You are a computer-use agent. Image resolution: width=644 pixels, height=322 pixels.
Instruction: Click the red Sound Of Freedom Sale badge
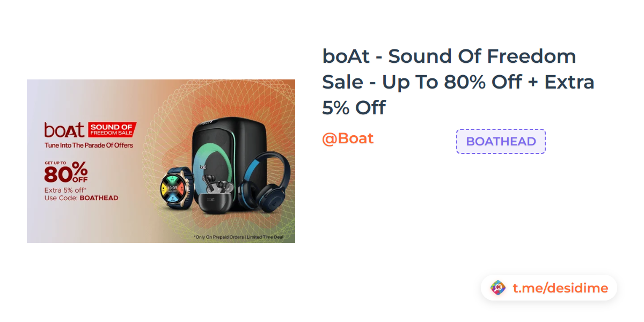(112, 129)
